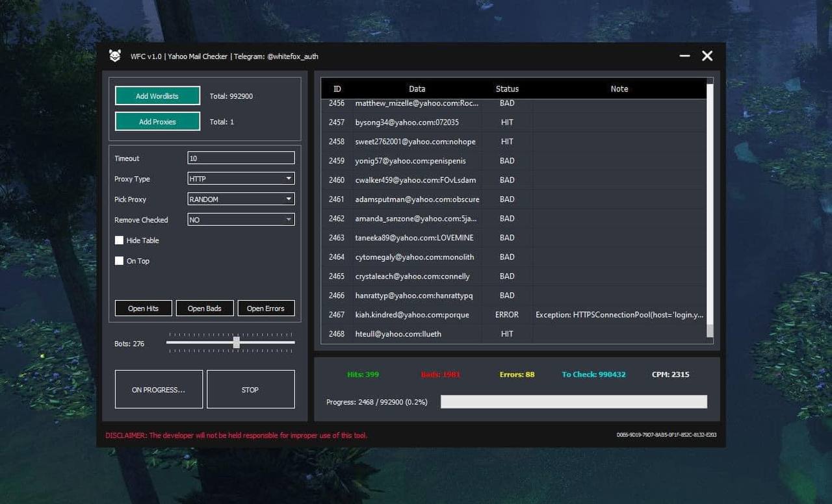
Task: Click the Add Proxies button
Action: point(157,121)
